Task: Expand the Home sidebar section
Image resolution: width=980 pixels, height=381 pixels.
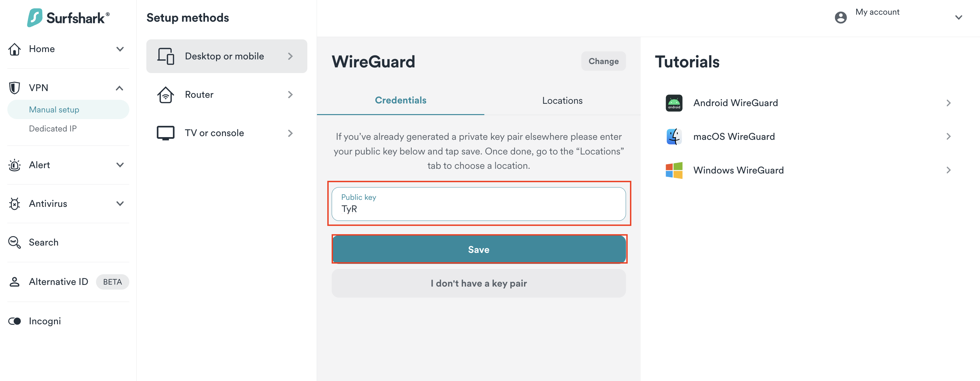Action: click(120, 49)
